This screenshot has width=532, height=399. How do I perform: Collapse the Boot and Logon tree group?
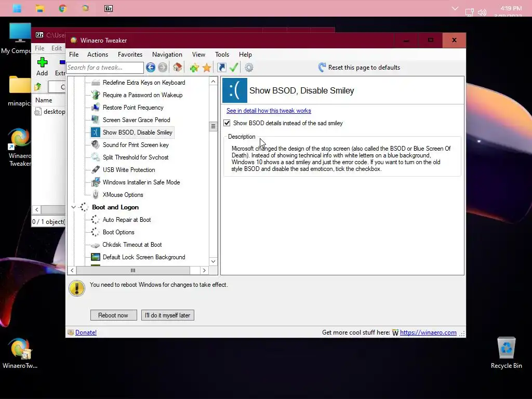coord(73,207)
